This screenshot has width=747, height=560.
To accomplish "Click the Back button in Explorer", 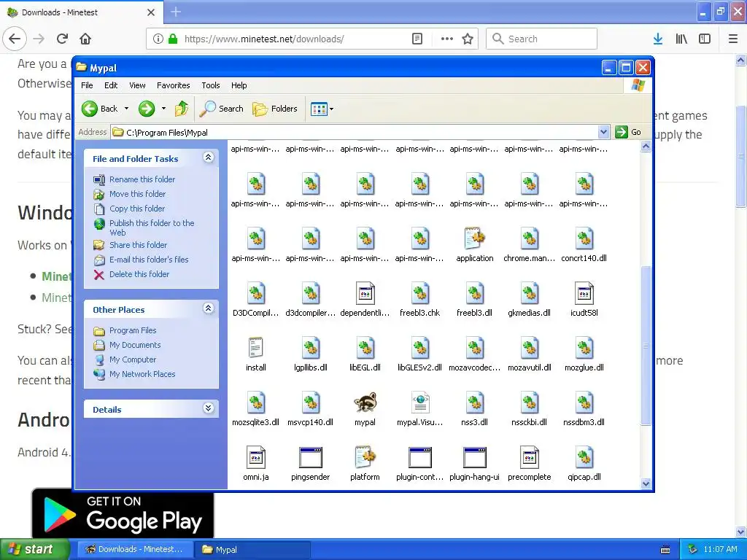I will [x=100, y=109].
